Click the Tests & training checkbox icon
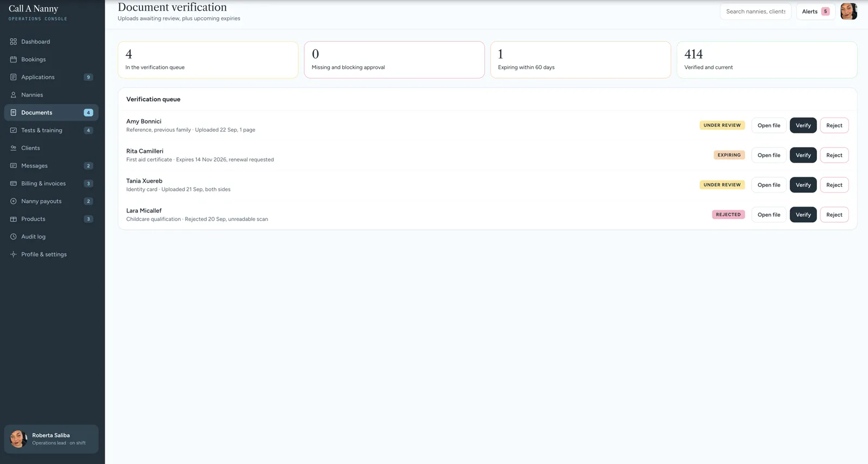This screenshot has height=464, width=868. click(x=14, y=130)
